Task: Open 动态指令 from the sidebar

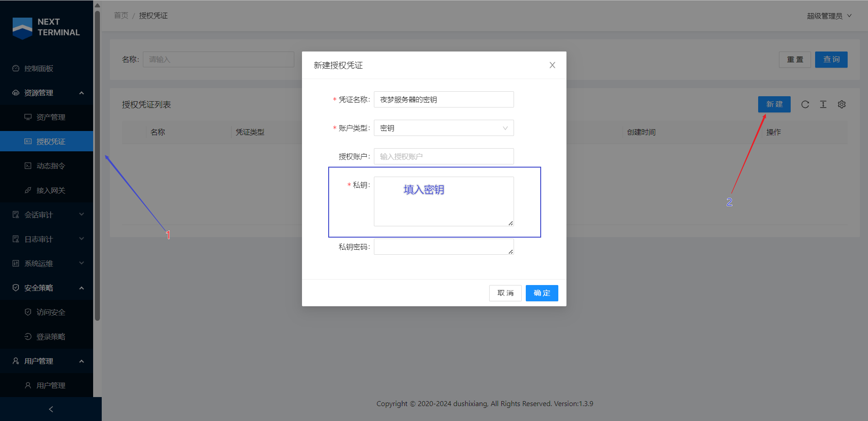Action: pyautogui.click(x=51, y=166)
